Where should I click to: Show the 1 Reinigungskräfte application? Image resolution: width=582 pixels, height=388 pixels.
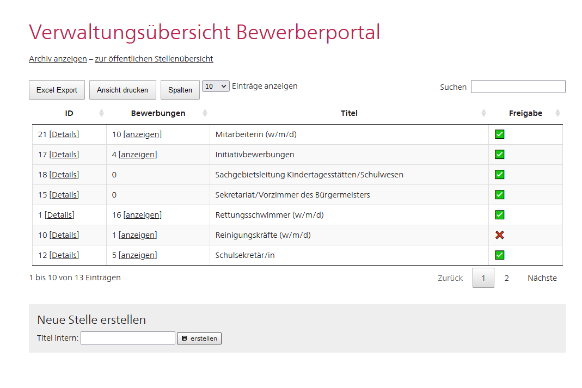[138, 235]
